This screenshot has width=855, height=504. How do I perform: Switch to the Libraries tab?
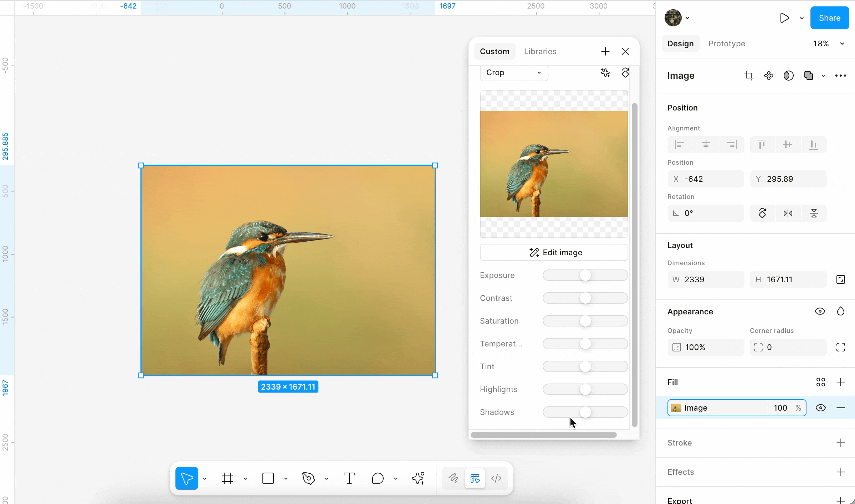540,51
